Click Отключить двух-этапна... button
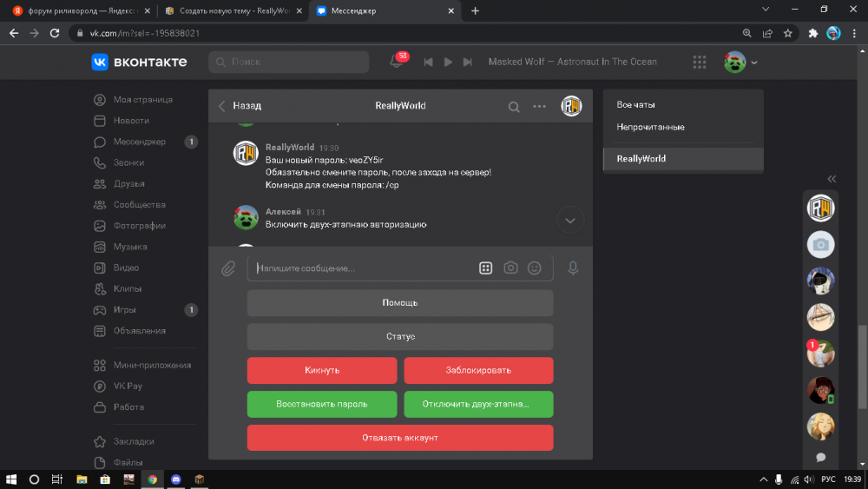This screenshot has height=489, width=868. 478,404
